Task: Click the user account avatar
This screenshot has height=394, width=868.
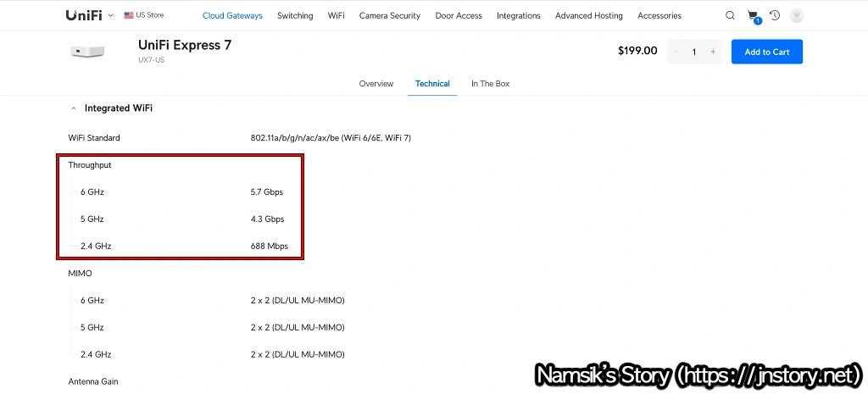Action: (x=797, y=15)
